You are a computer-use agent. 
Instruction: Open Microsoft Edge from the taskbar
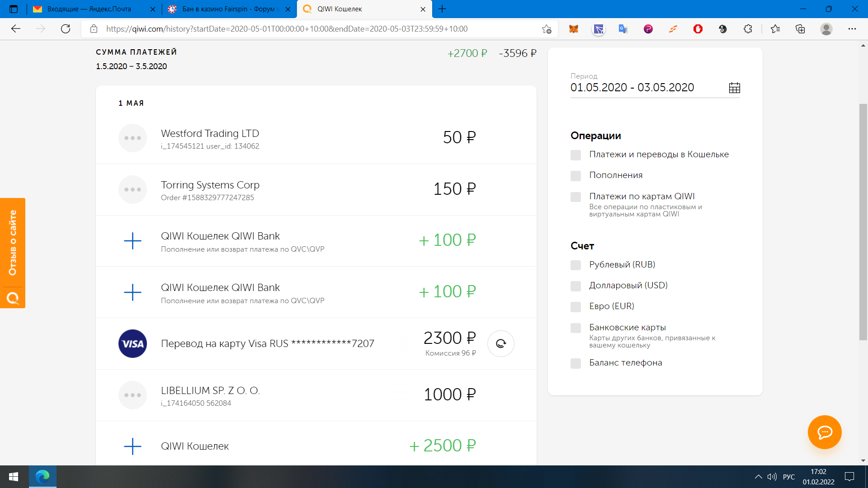42,477
